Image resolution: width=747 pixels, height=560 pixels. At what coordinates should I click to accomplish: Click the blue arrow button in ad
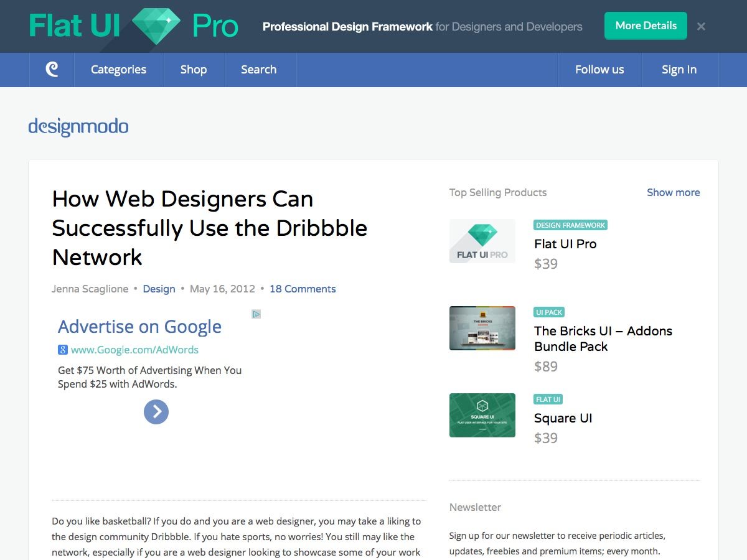[x=156, y=411]
